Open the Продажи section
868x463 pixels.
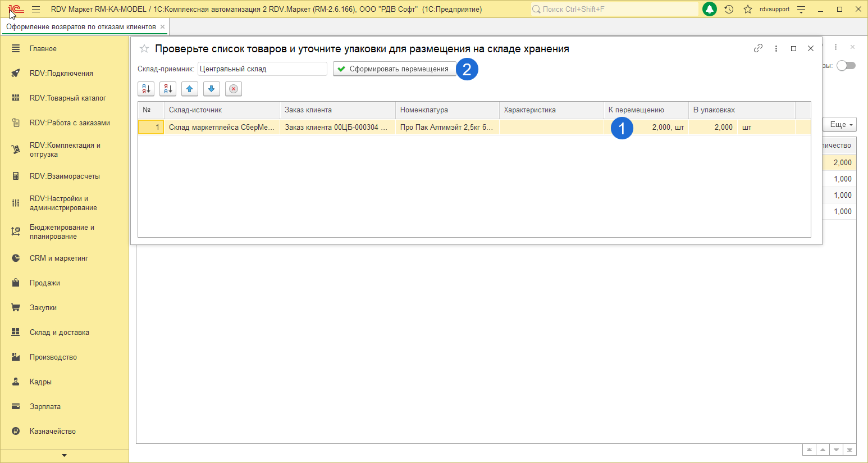point(65,283)
